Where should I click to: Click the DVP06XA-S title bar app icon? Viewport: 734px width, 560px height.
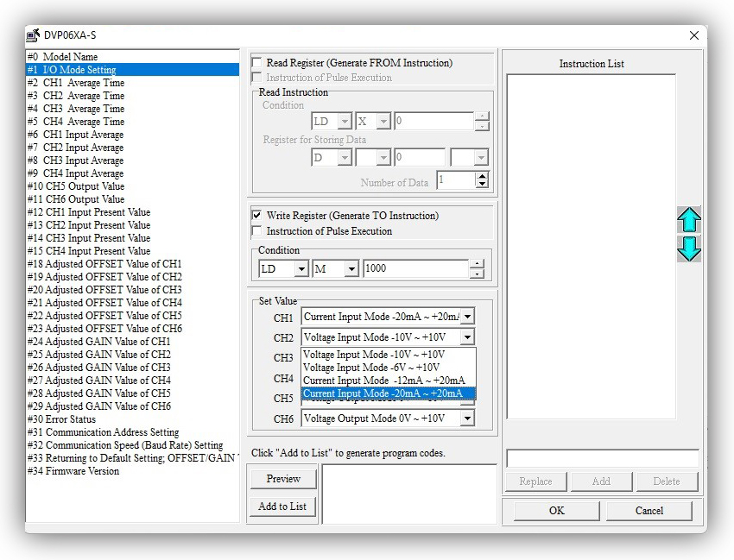[33, 35]
